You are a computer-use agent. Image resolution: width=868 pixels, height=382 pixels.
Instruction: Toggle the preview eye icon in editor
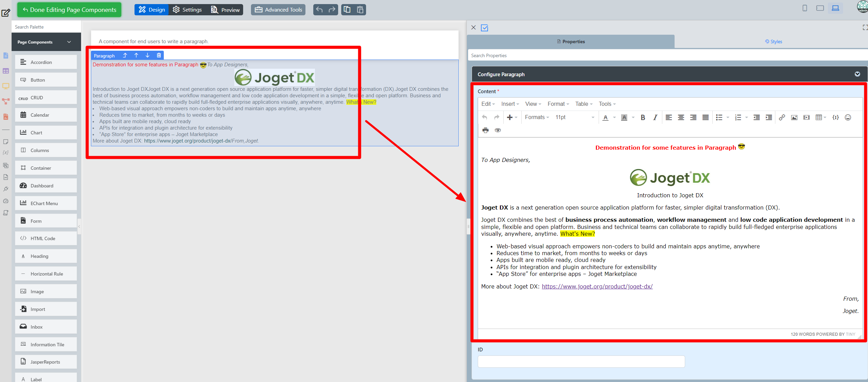point(498,130)
